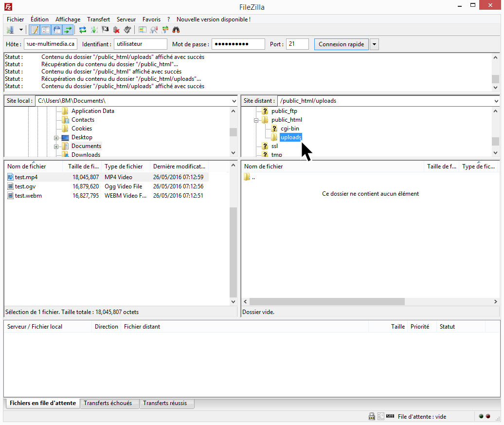Toggle the message log display

coord(35,30)
